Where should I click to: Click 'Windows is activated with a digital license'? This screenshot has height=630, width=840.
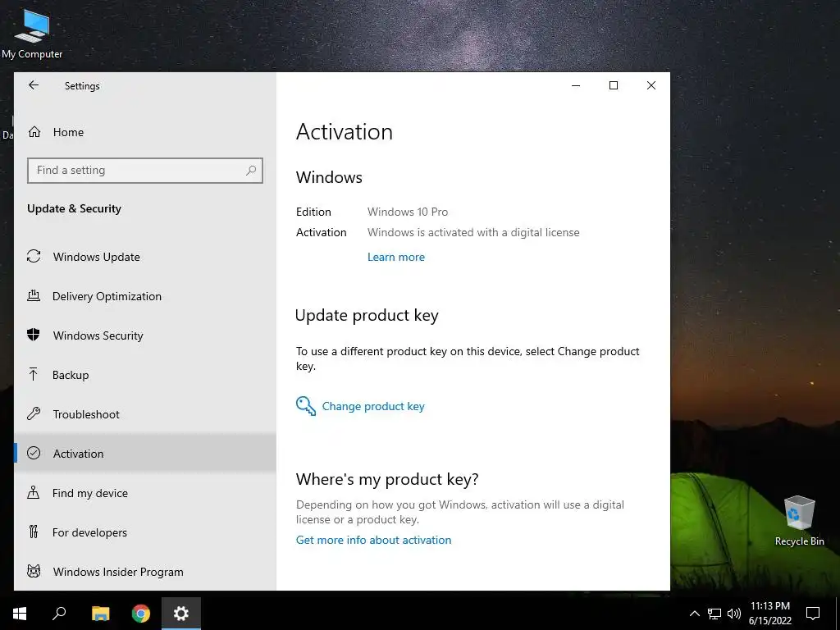point(473,232)
